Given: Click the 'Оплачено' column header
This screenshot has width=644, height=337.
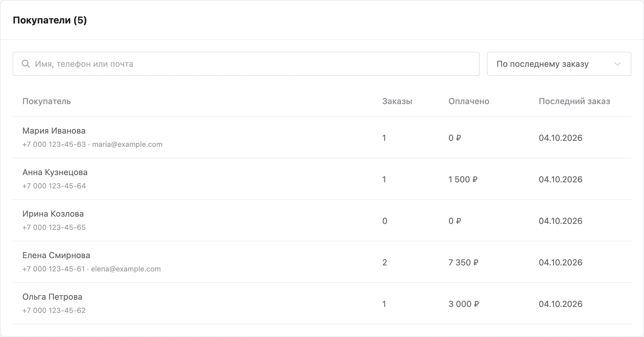Looking at the screenshot, I should pos(469,101).
